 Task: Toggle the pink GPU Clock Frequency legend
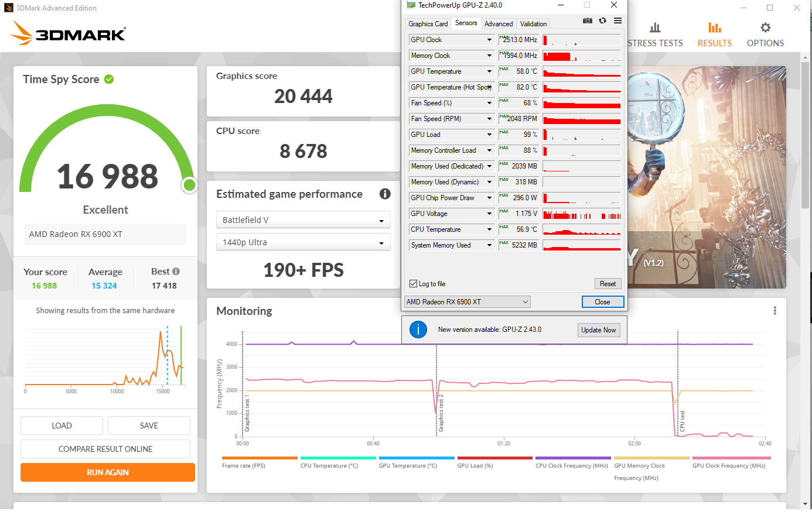(x=732, y=458)
